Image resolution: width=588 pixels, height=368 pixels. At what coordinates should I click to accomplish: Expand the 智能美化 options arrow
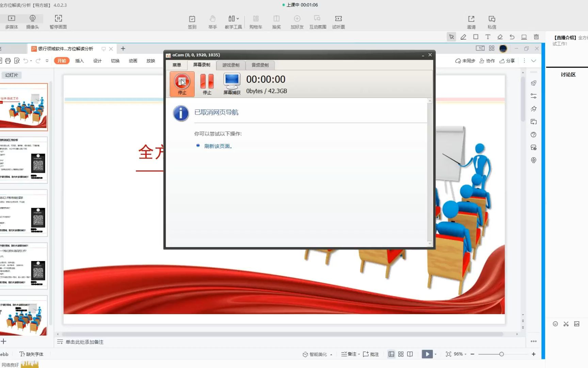pyautogui.click(x=331, y=354)
